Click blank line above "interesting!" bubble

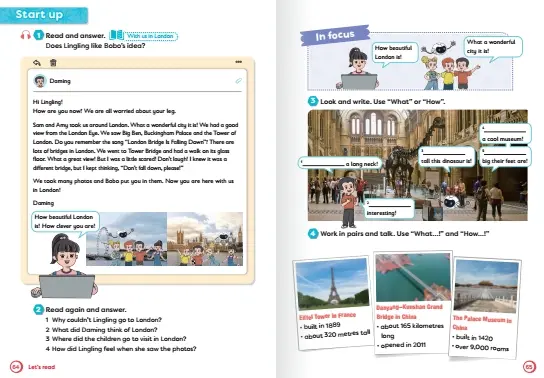(389, 206)
